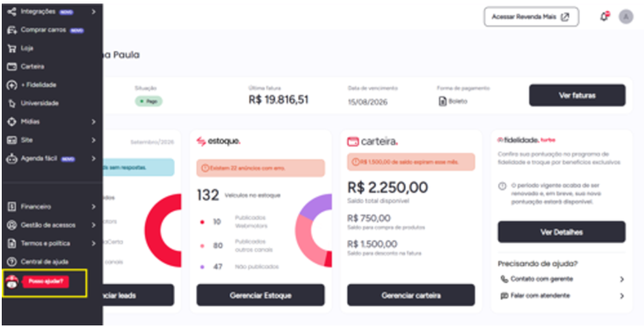Click the Comprar carros sidebar icon
This screenshot has width=644, height=326.
[x=12, y=30]
